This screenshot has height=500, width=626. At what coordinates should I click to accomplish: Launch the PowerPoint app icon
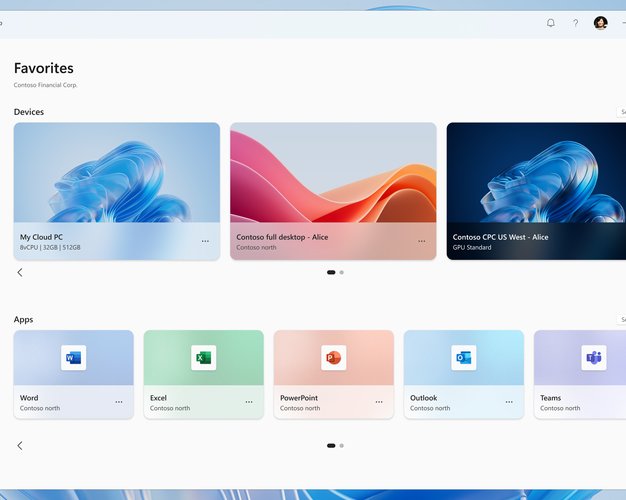[334, 357]
